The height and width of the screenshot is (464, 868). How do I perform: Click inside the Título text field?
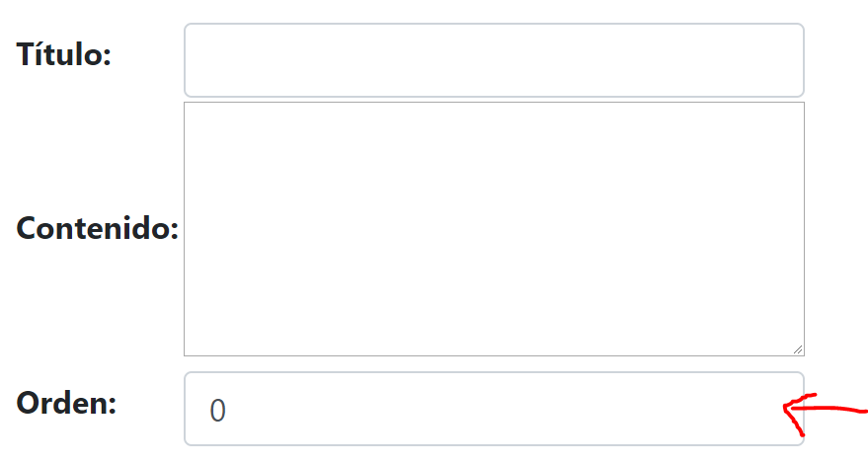[494, 60]
